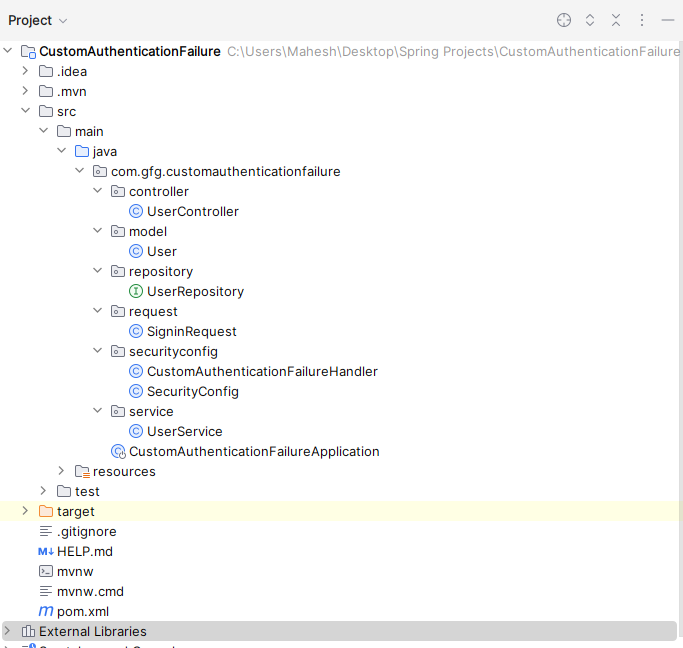This screenshot has height=648, width=683.
Task: Expand External Libraries node
Action: pos(7,631)
